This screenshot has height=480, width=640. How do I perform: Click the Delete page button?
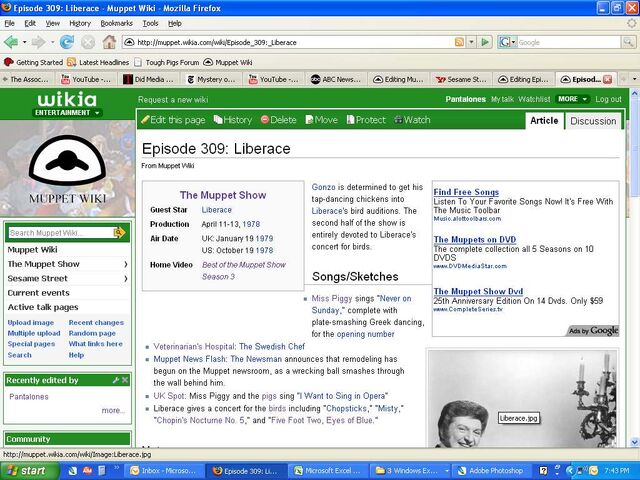coord(278,120)
